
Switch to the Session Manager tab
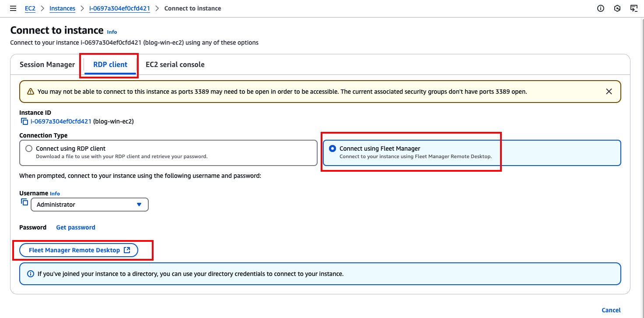click(x=47, y=64)
